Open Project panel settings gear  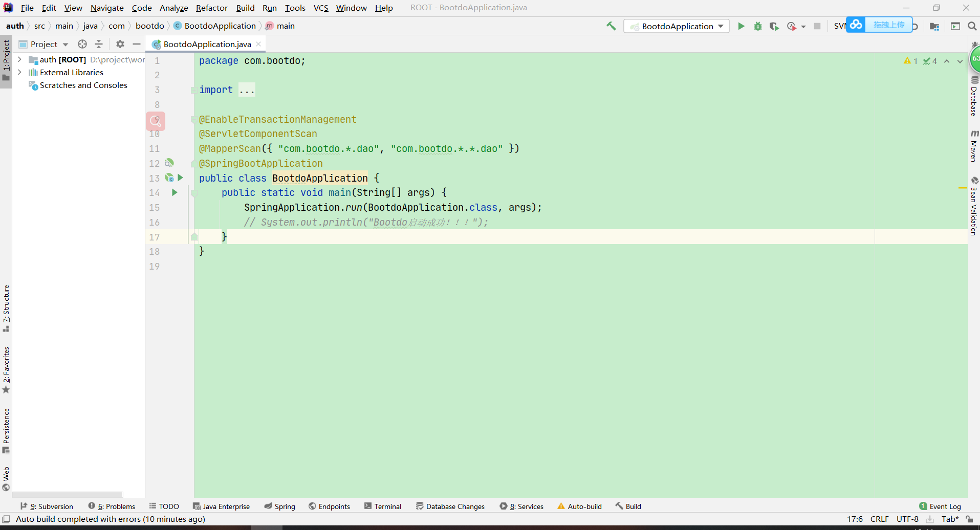[x=120, y=44]
